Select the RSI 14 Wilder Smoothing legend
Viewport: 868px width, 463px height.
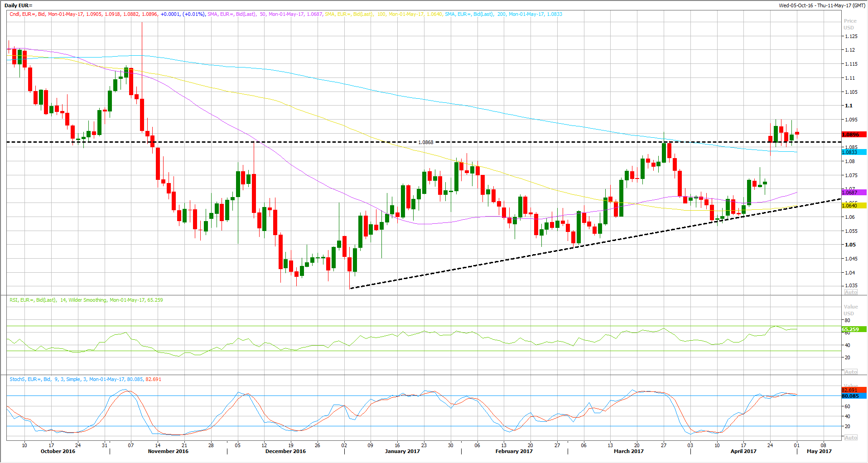pos(86,300)
